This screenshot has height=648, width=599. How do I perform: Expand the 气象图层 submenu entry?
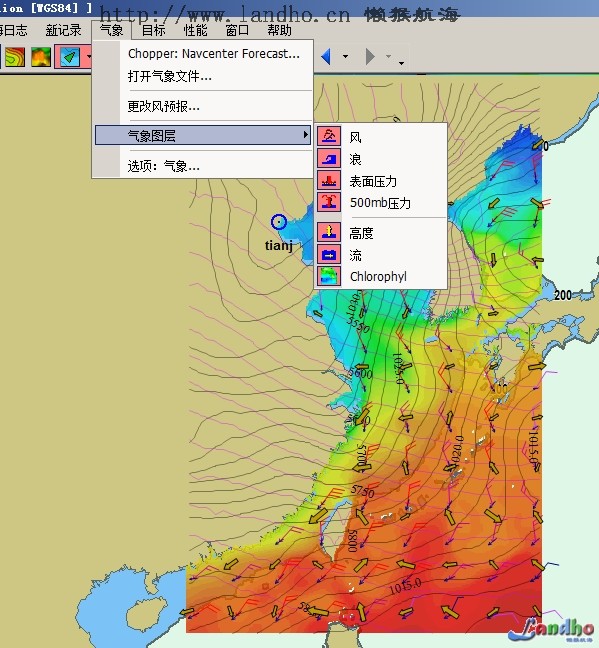tap(203, 135)
